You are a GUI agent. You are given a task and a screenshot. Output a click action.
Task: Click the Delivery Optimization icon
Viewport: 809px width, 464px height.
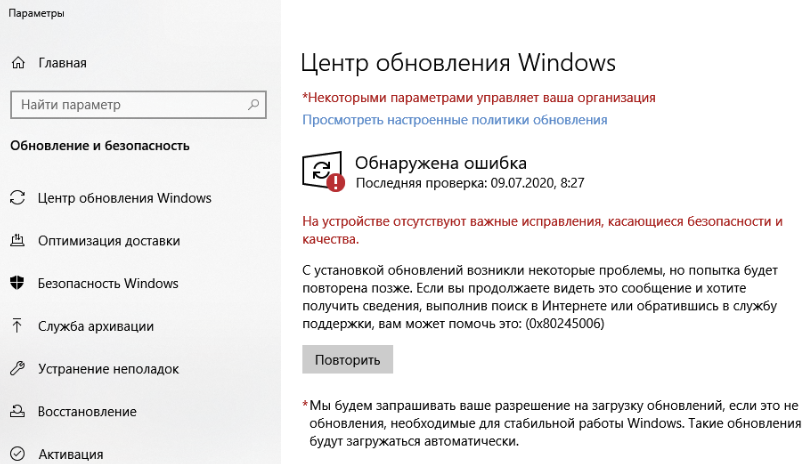click(x=18, y=241)
